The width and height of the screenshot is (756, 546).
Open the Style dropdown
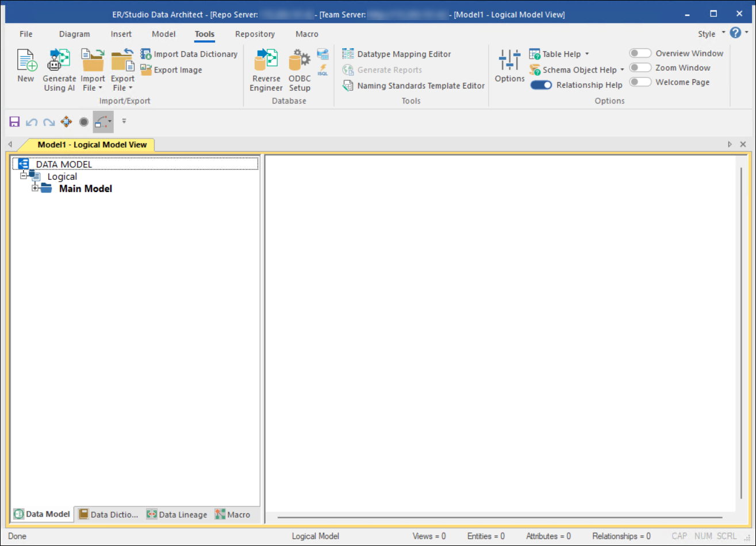tap(711, 34)
